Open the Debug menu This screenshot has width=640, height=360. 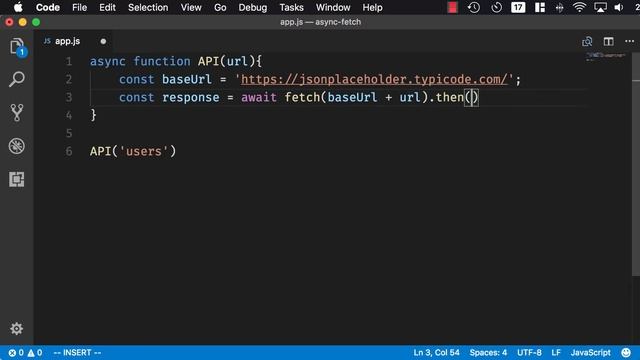253,7
